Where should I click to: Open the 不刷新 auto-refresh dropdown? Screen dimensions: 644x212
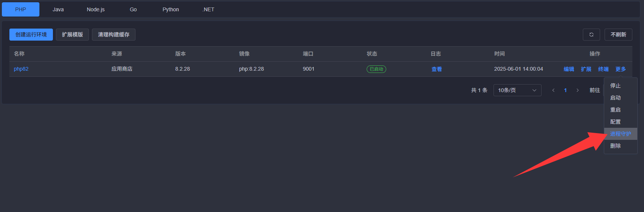click(618, 35)
